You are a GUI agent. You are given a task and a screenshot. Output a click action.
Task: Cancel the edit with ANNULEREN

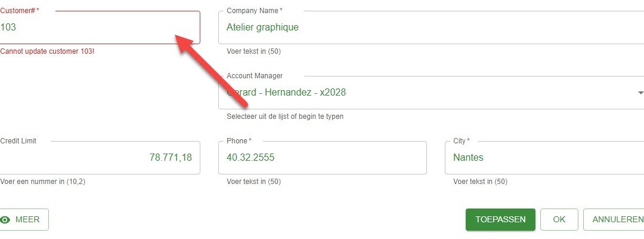tap(615, 220)
